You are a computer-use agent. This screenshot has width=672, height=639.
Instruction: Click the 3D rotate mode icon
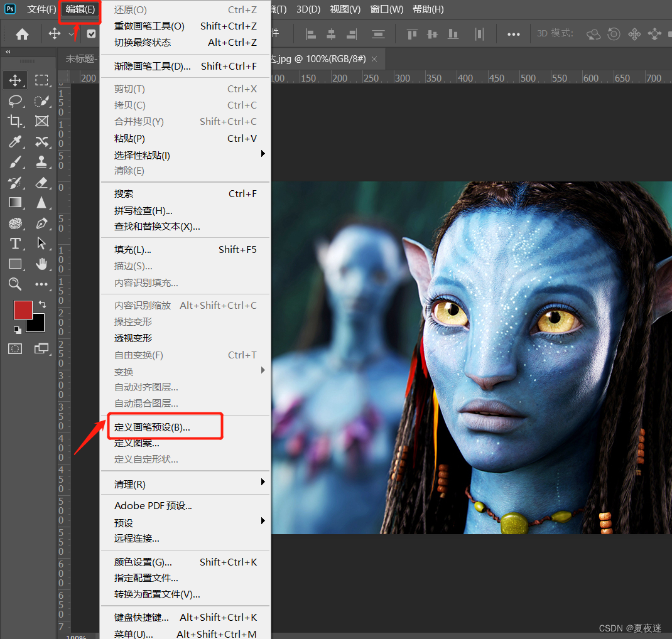tap(593, 35)
